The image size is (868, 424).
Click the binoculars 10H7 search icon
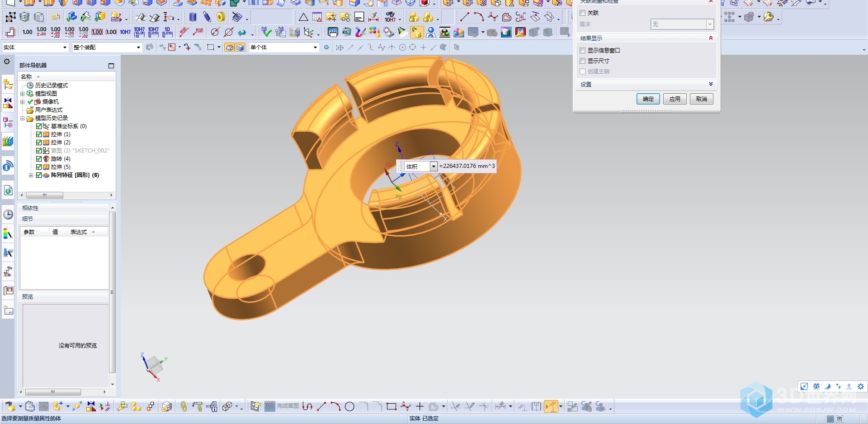coord(390,17)
